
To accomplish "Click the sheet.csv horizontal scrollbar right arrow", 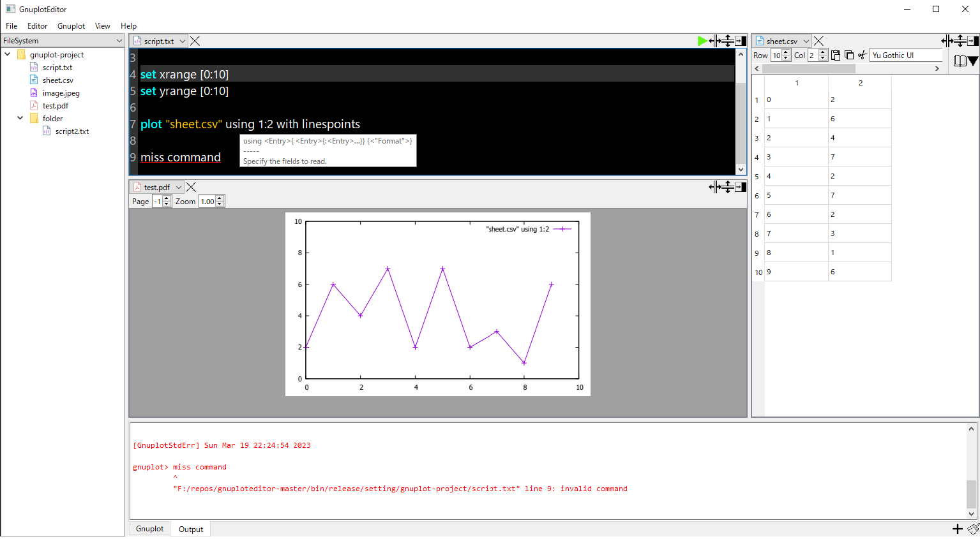I will point(937,68).
